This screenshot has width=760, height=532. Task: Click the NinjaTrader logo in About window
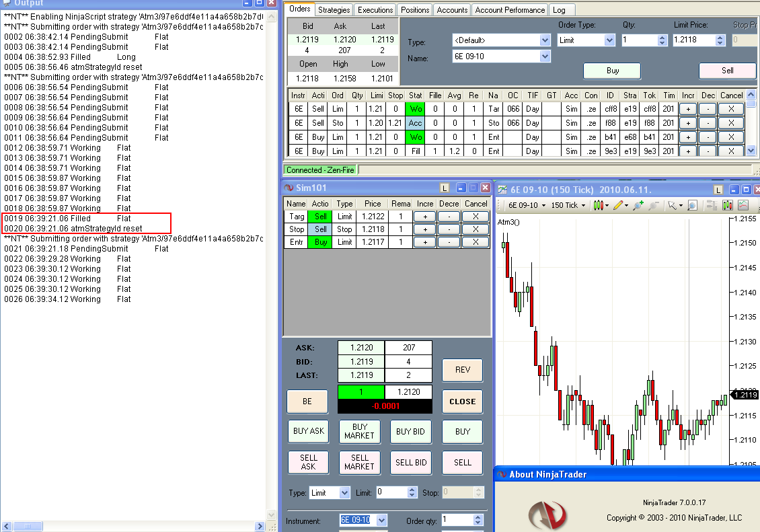click(x=547, y=515)
